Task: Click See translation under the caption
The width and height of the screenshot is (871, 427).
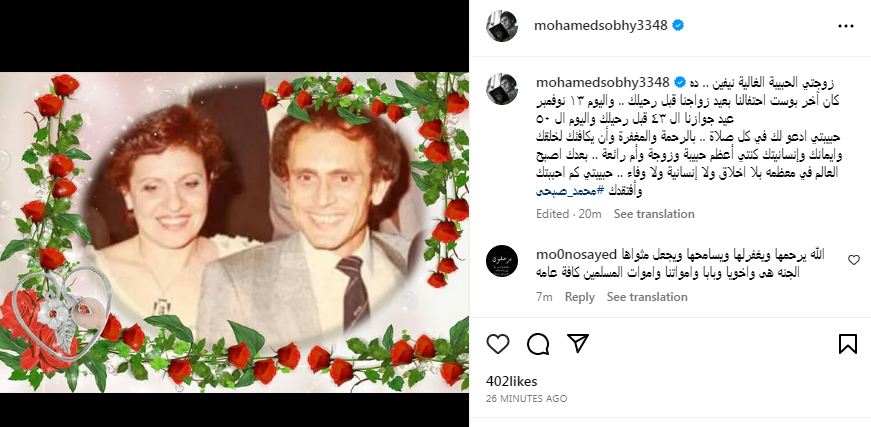Action: [654, 214]
